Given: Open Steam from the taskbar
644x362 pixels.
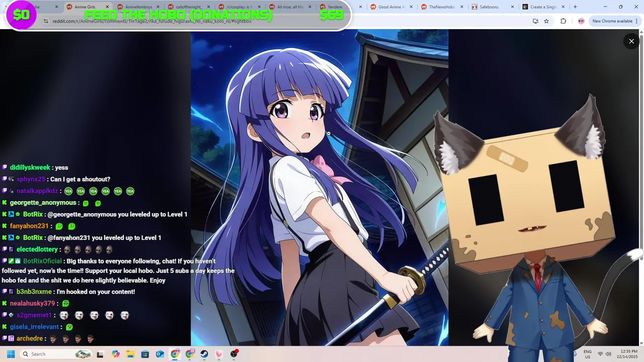Looking at the screenshot, I should pos(204,354).
